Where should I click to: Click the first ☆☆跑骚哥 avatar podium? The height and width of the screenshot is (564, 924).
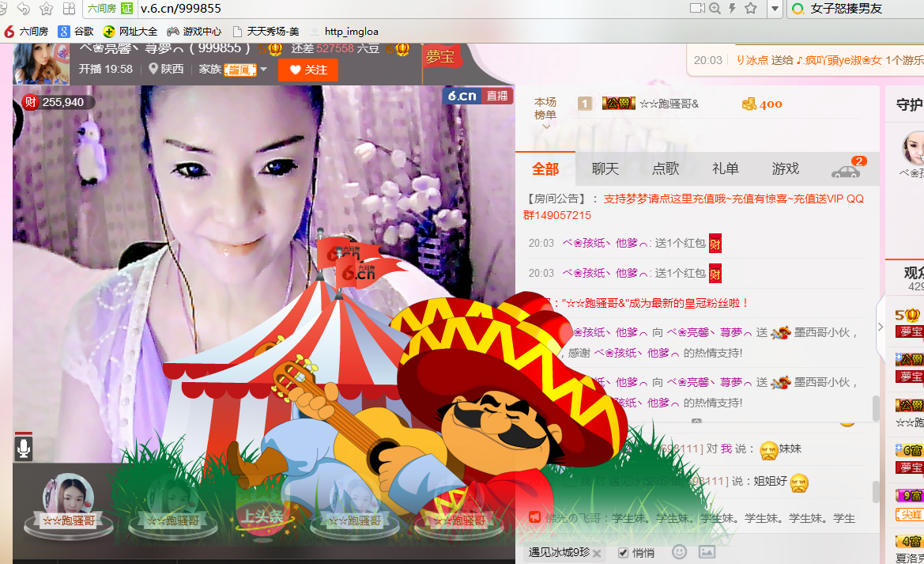pos(68,505)
